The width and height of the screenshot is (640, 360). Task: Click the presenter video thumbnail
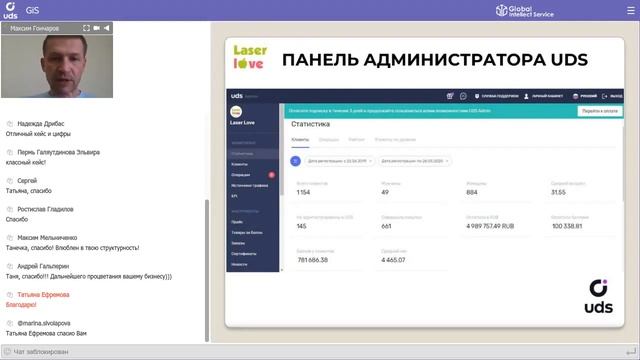click(x=57, y=66)
